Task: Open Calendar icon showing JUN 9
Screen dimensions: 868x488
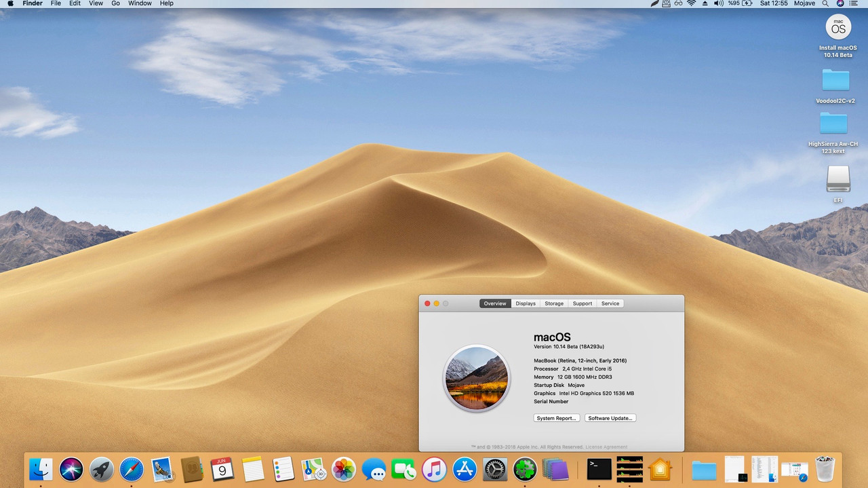Action: click(222, 469)
